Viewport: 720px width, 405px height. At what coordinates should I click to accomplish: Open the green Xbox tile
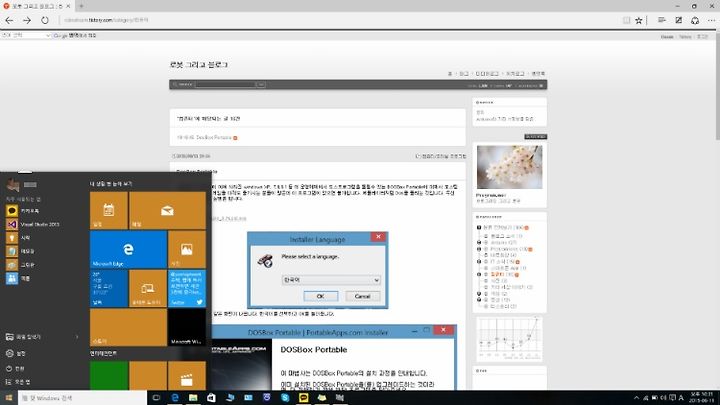(109, 376)
